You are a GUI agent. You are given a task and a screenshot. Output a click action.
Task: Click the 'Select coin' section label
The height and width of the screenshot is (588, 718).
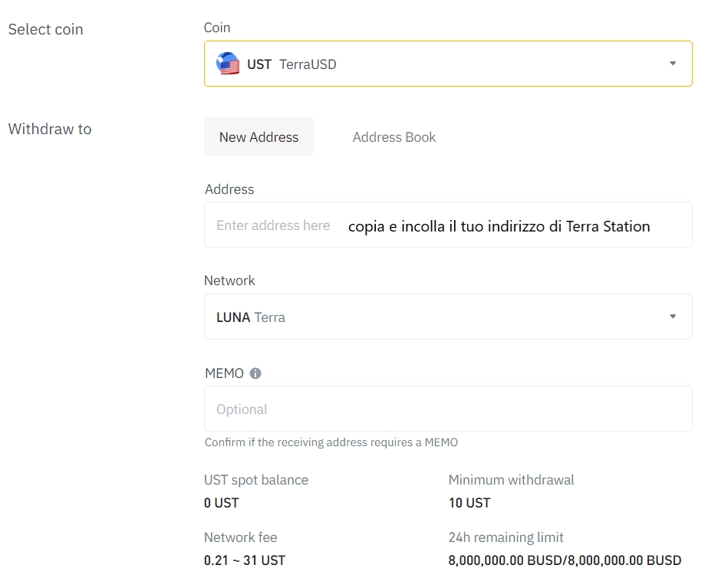[45, 29]
